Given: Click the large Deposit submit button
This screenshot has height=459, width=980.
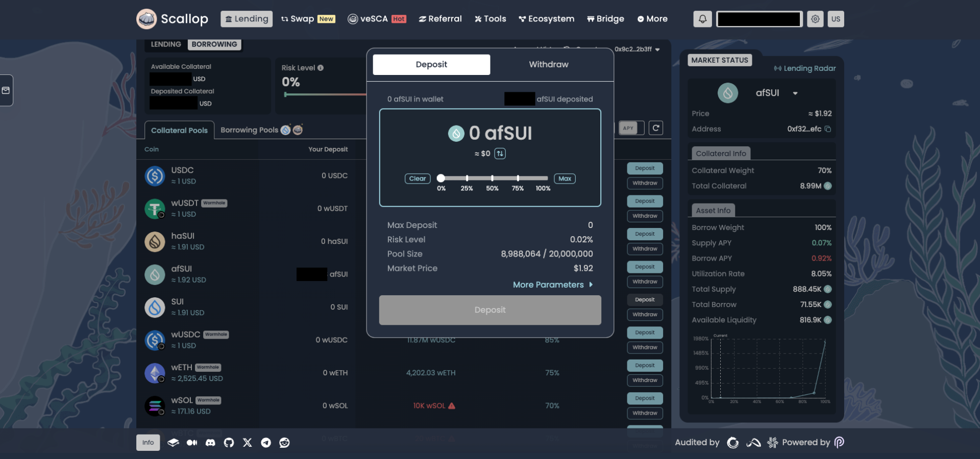Looking at the screenshot, I should (x=490, y=310).
